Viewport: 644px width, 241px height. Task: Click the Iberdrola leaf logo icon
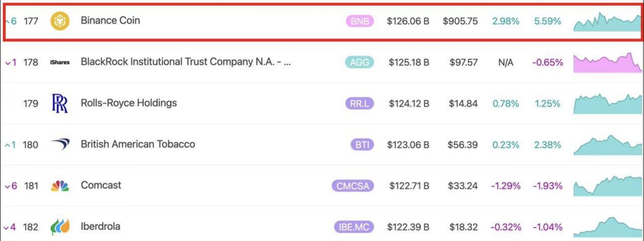pos(60,227)
